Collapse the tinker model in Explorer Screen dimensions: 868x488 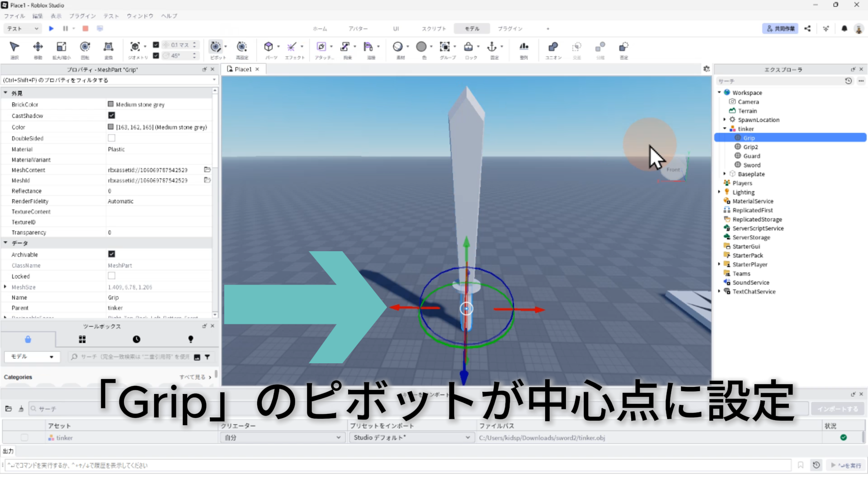click(x=725, y=129)
